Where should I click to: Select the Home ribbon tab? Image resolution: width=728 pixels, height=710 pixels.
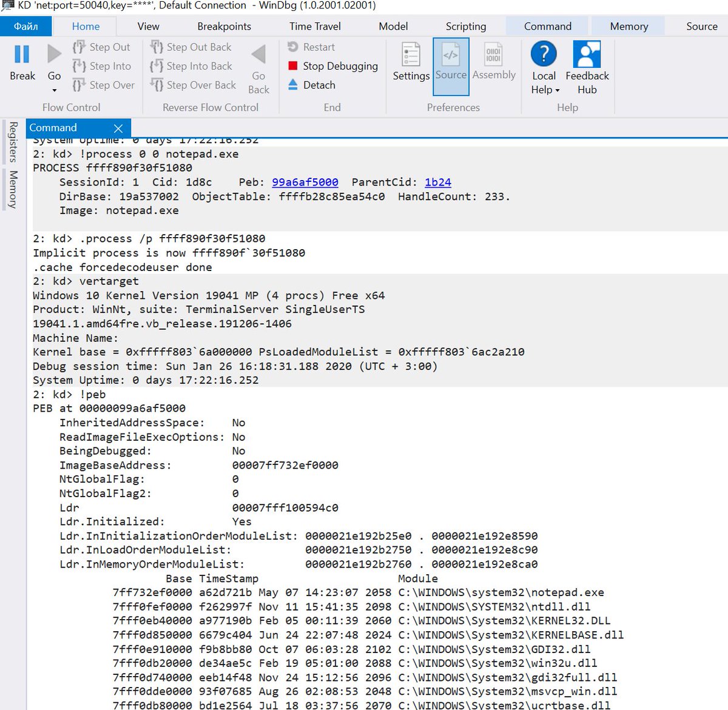86,27
